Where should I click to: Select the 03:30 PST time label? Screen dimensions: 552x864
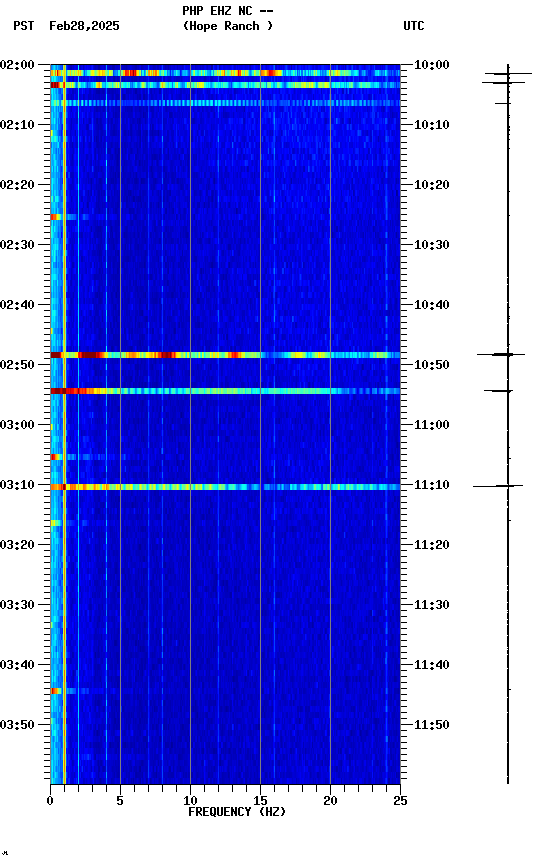coord(17,605)
